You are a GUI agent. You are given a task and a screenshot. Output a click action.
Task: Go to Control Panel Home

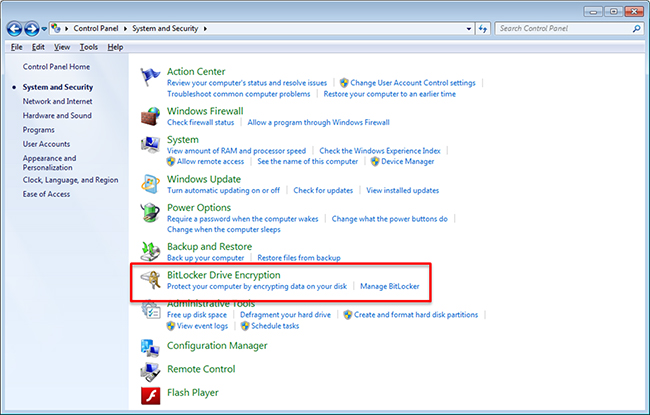(x=56, y=66)
